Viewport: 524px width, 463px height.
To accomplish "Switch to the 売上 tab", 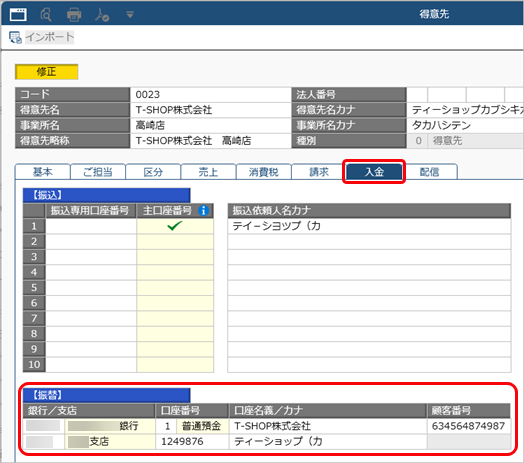I will pos(209,172).
